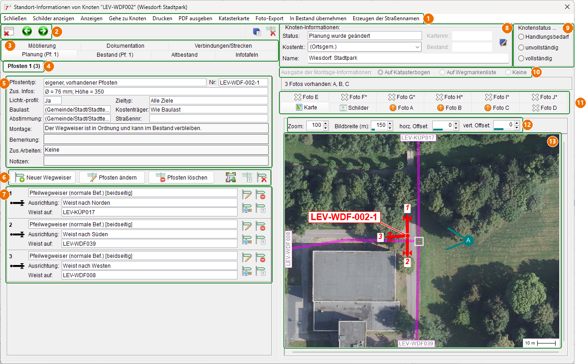
Task: Delete Wegweiser 2 with its red minus icon
Action: 260,226
